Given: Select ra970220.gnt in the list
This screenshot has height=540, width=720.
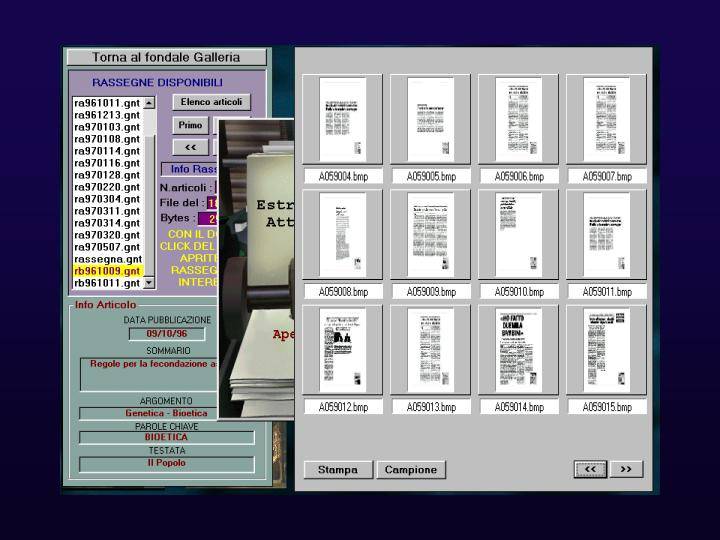Looking at the screenshot, I should coord(108,187).
